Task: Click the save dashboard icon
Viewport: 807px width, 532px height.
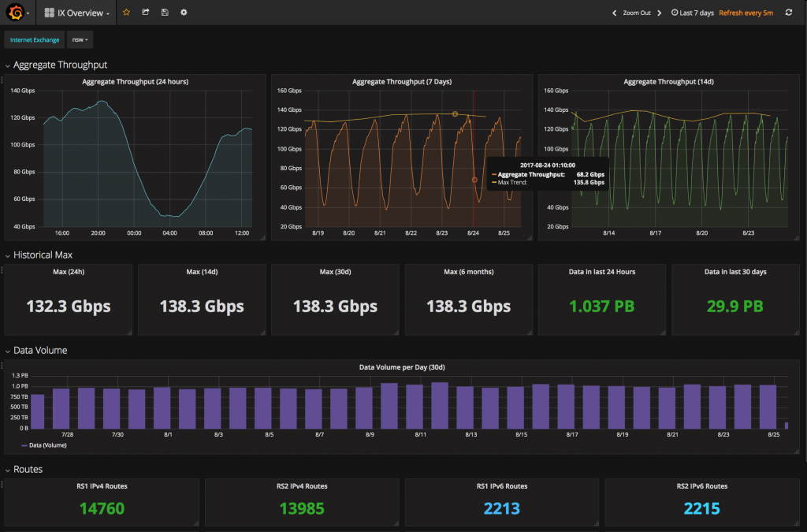Action: click(164, 13)
